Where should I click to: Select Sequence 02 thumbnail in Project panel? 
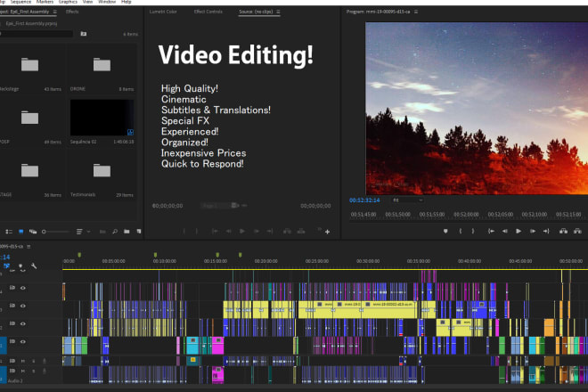(102, 118)
